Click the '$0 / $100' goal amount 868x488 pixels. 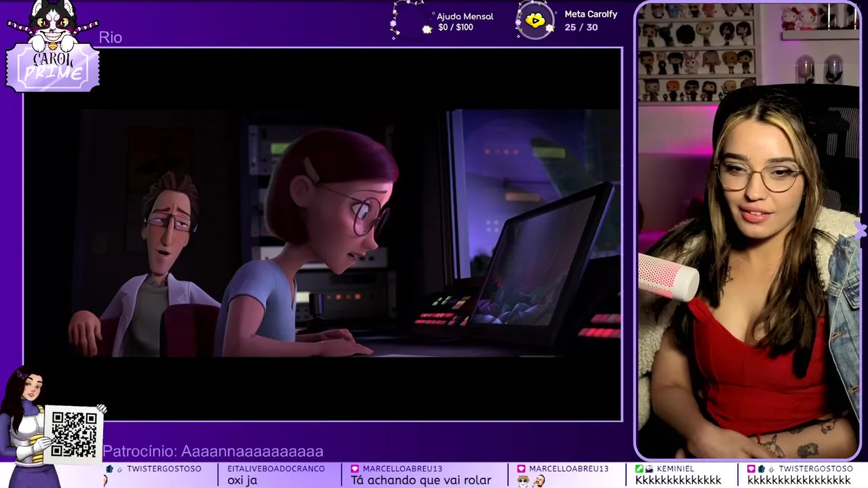[456, 27]
